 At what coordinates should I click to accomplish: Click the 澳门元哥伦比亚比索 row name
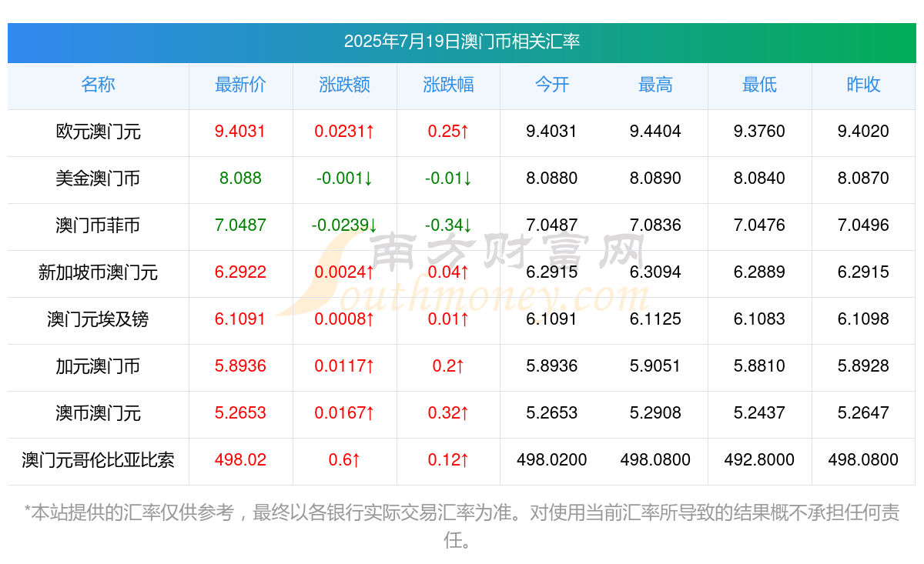pyautogui.click(x=99, y=460)
